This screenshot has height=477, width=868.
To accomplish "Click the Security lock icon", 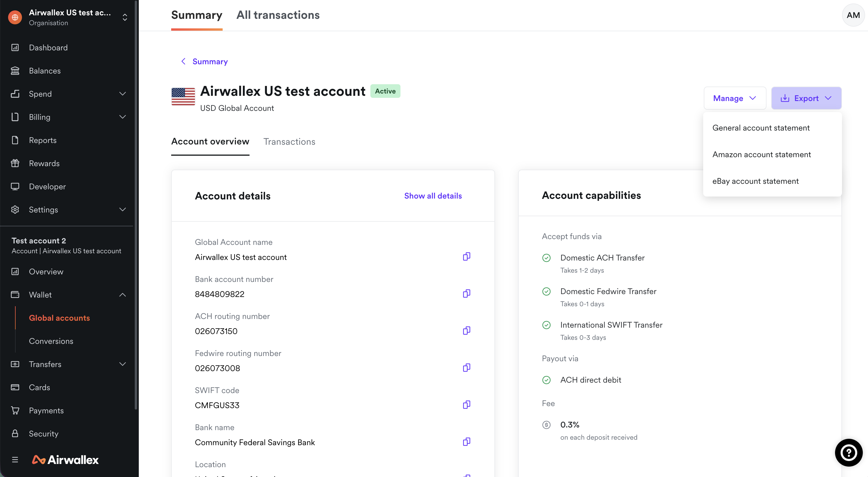I will [15, 434].
